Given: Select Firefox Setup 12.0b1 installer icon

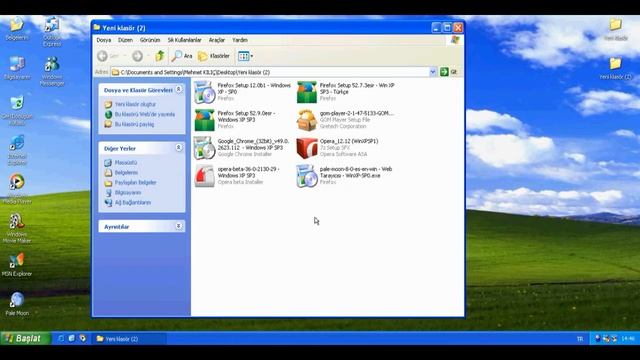Looking at the screenshot, I should click(x=204, y=92).
